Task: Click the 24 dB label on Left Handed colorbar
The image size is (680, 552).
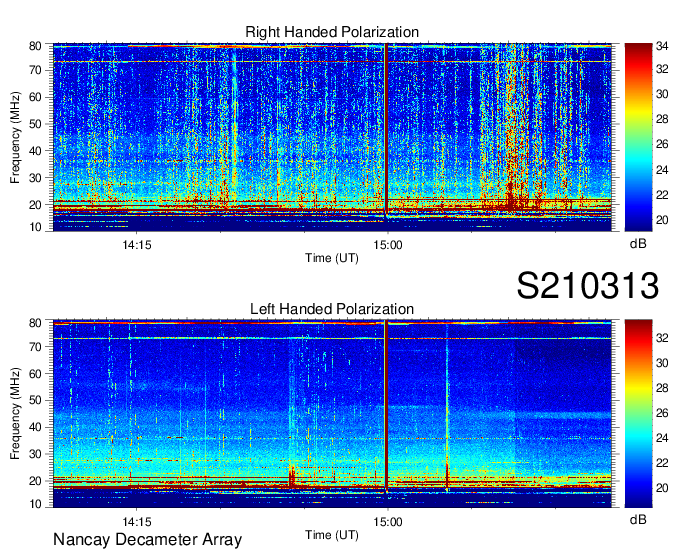Action: (662, 438)
